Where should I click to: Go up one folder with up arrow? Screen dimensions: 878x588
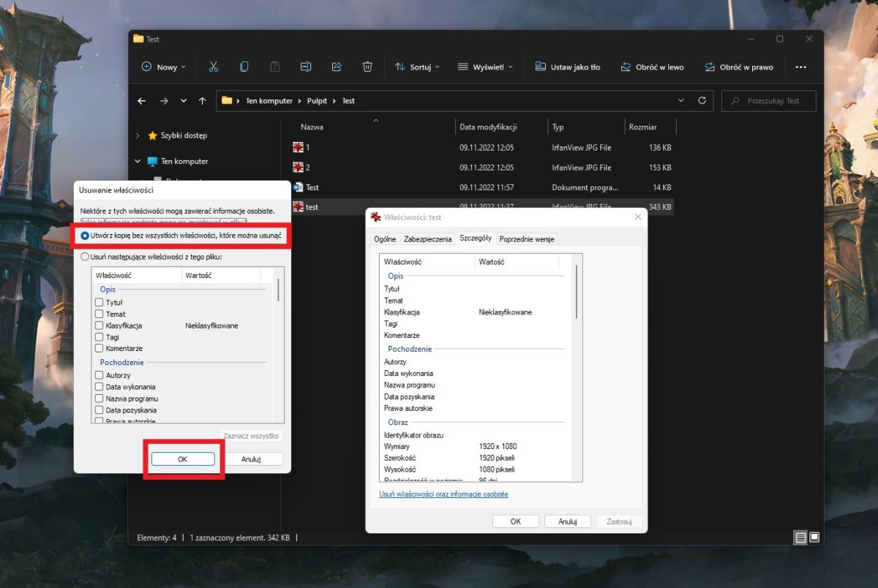pos(202,101)
